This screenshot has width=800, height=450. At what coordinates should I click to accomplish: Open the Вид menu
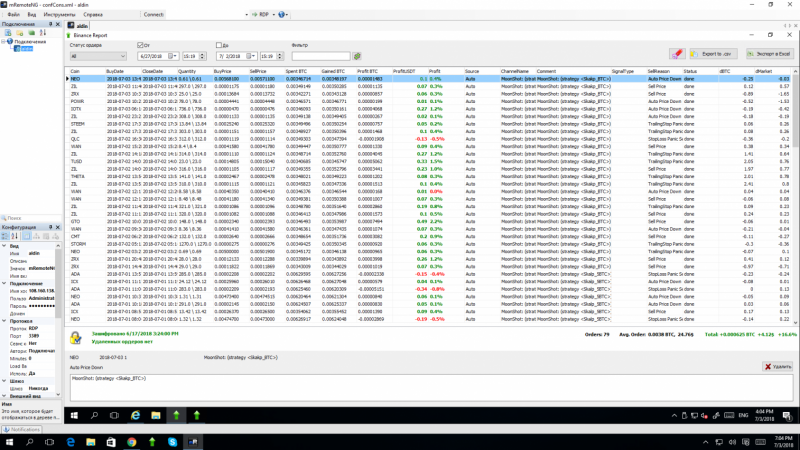(32, 15)
